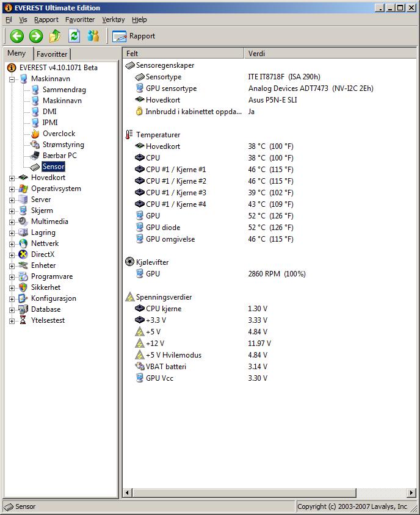Open the Vis menu
Image resolution: width=420 pixels, height=515 pixels.
point(23,20)
